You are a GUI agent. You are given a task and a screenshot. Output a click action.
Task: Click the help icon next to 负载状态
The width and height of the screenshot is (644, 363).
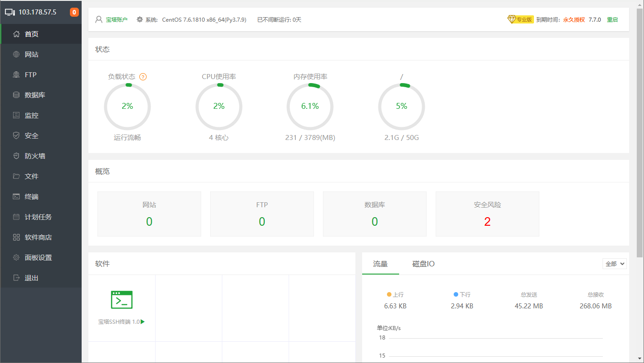[x=143, y=77]
